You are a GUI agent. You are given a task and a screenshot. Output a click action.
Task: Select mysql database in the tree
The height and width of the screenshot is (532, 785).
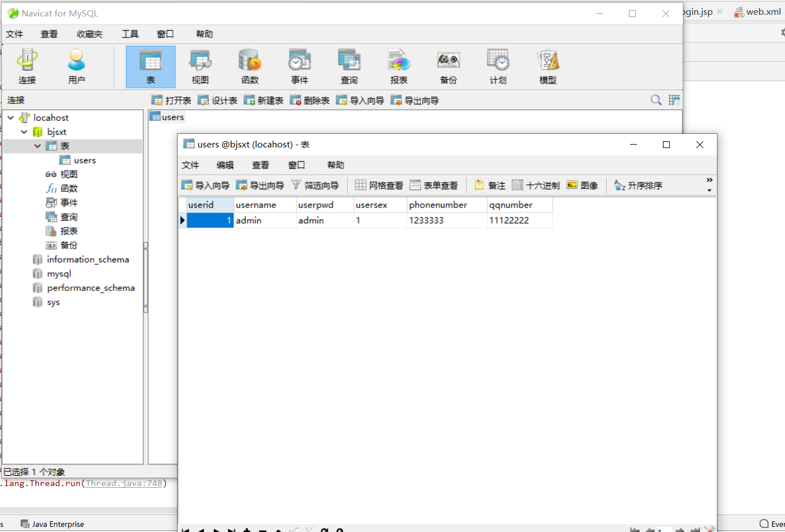point(52,273)
